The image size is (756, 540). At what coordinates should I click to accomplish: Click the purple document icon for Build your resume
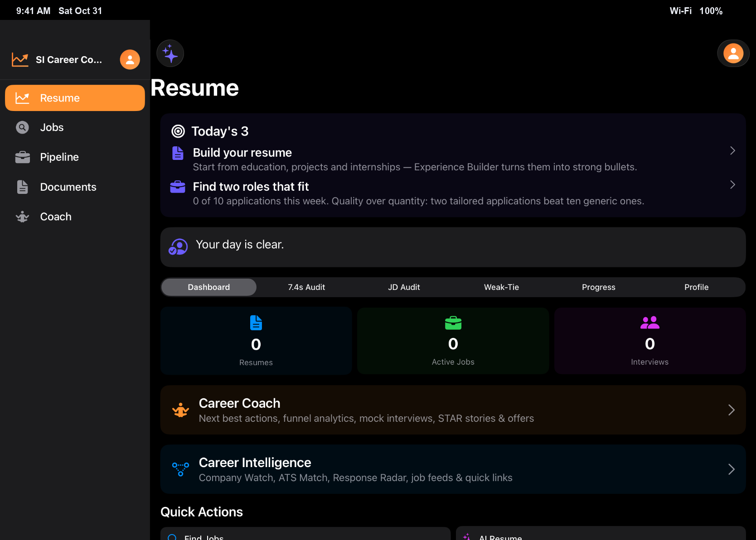(178, 153)
